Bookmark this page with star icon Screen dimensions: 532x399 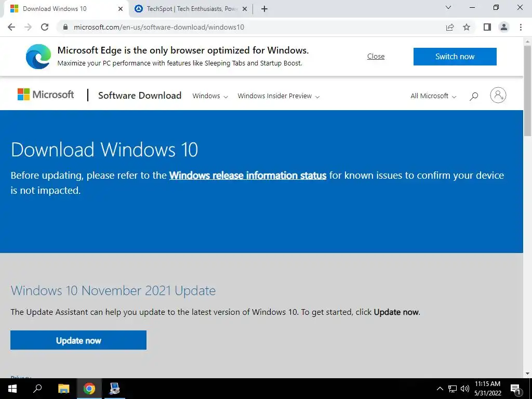pyautogui.click(x=467, y=27)
